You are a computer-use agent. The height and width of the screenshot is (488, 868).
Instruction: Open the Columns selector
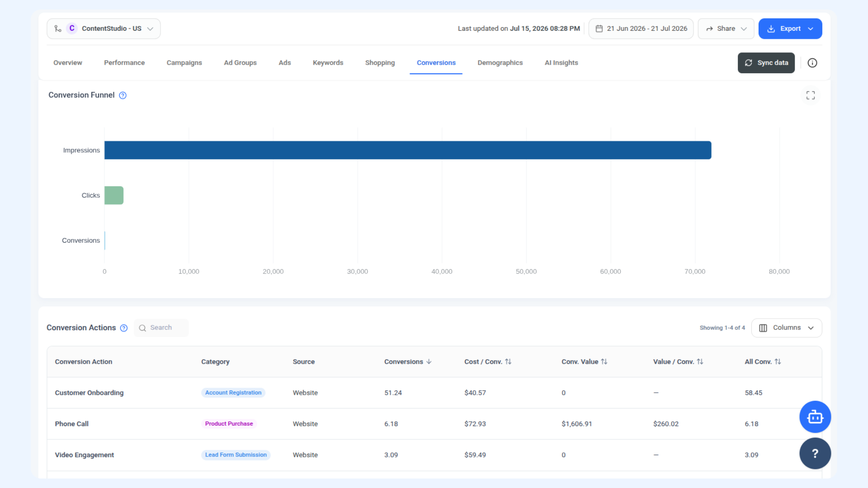click(x=787, y=328)
